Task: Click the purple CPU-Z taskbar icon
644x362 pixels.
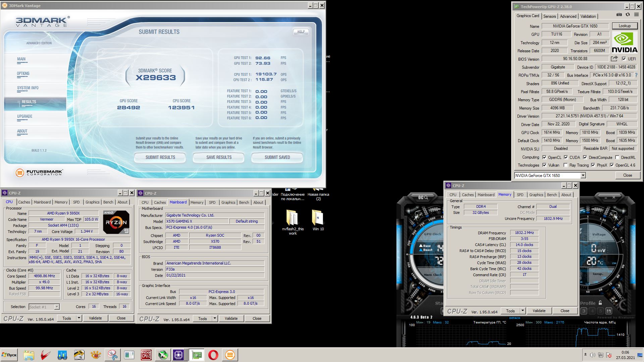Action: coord(178,355)
